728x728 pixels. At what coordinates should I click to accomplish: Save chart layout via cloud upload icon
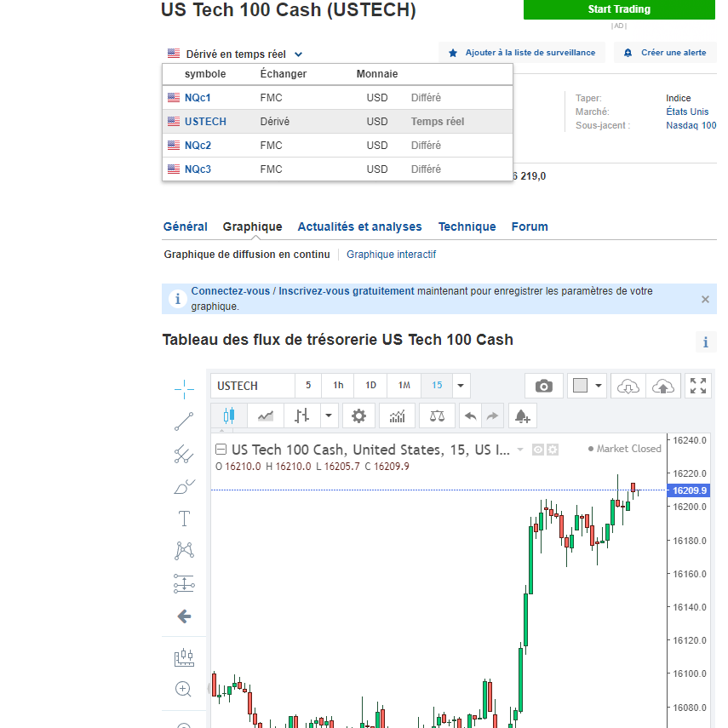[663, 386]
